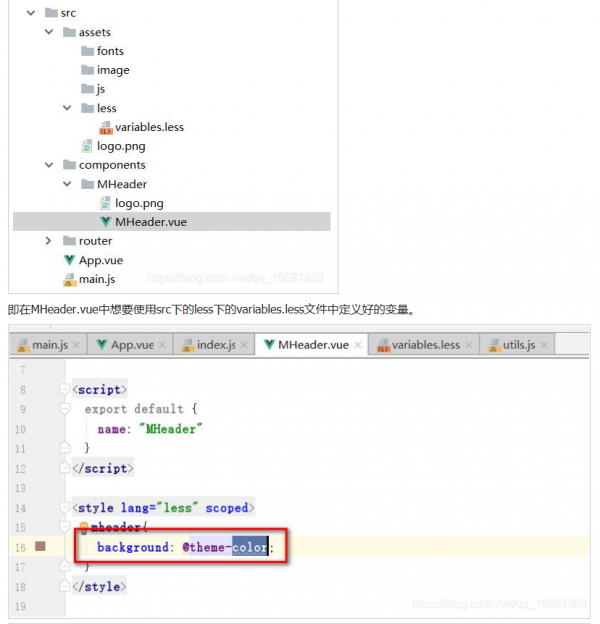600x624 pixels.
Task: Switch to the index.js editor tab
Action: (215, 345)
